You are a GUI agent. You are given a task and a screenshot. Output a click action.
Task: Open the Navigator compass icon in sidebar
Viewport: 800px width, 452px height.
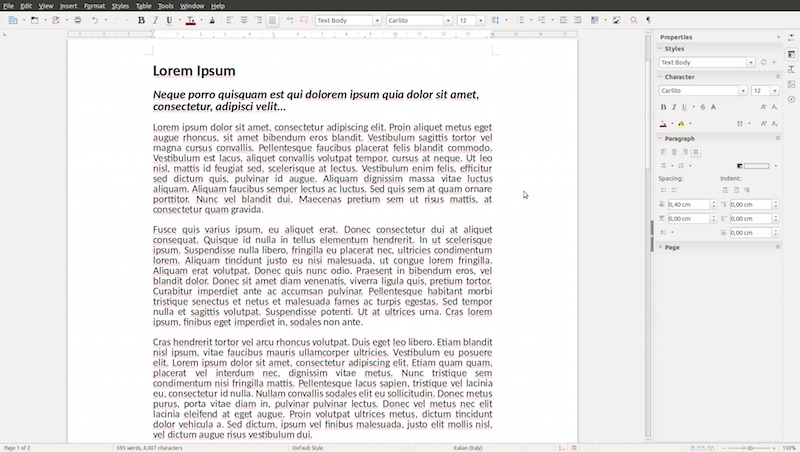click(791, 99)
